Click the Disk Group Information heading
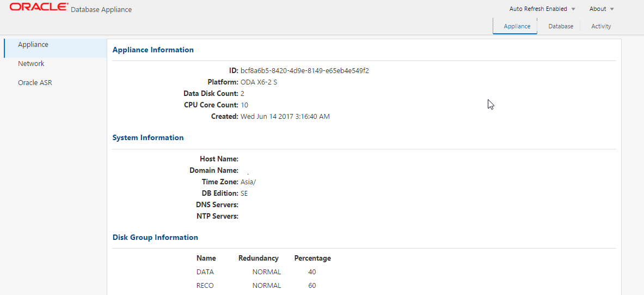The height and width of the screenshot is (295, 644). point(155,237)
